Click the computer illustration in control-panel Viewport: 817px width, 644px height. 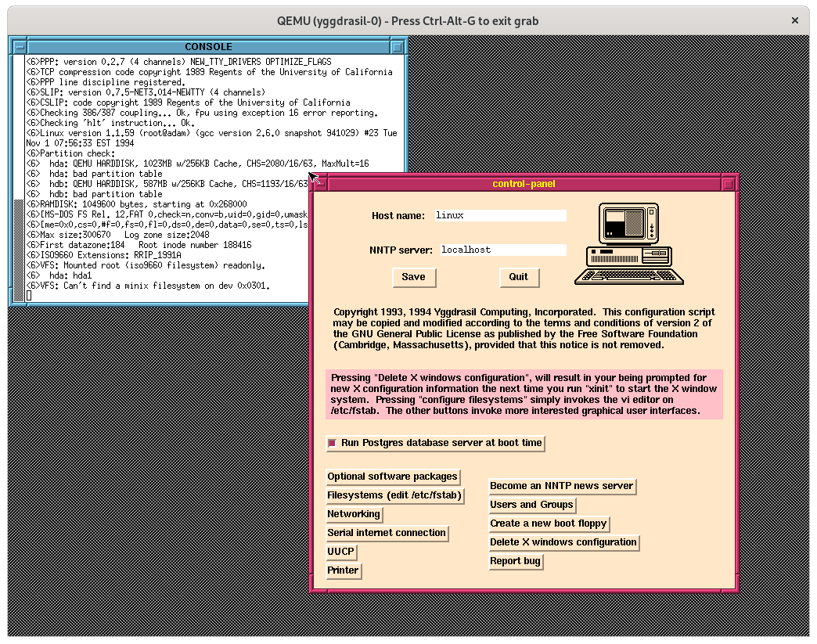pos(629,244)
